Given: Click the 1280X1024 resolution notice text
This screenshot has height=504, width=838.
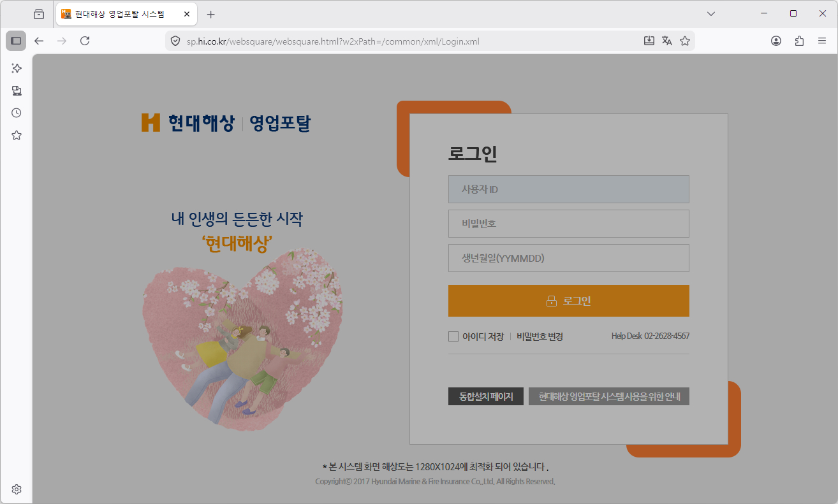Looking at the screenshot, I should (x=436, y=466).
